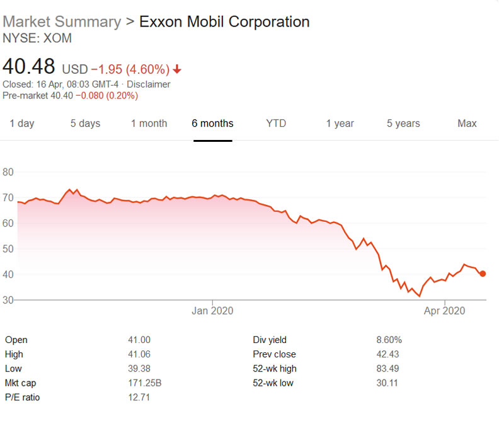Select the 6 months tab
504x423 pixels.
click(212, 124)
